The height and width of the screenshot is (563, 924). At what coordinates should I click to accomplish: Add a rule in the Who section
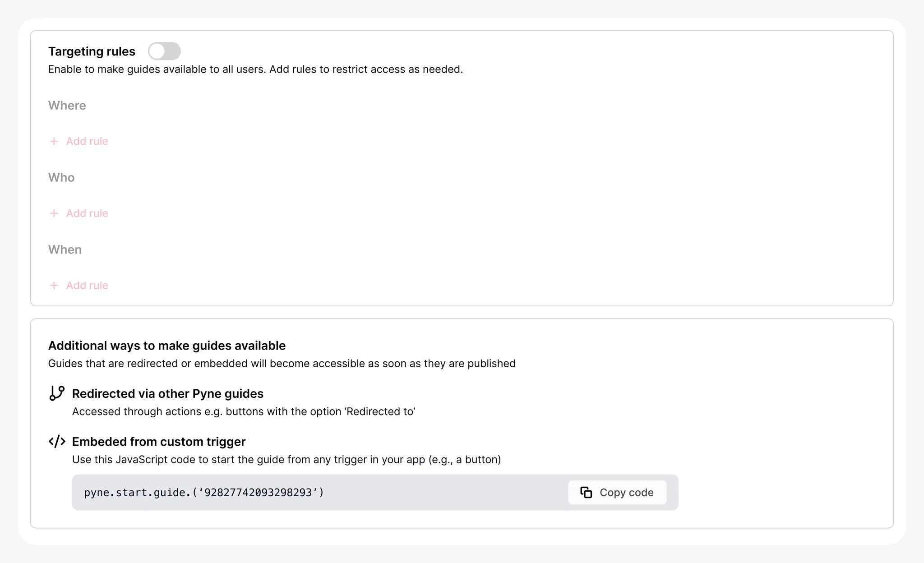tap(87, 213)
